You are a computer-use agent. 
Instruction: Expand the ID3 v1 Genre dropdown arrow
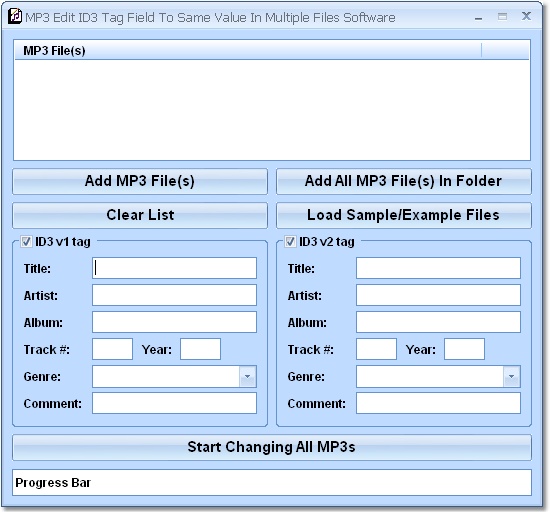coord(248,376)
